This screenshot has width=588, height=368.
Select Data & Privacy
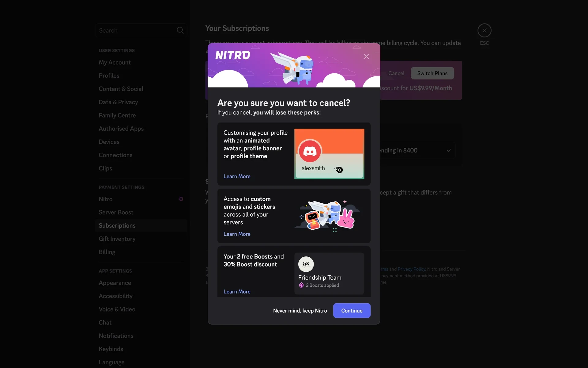pyautogui.click(x=141, y=102)
